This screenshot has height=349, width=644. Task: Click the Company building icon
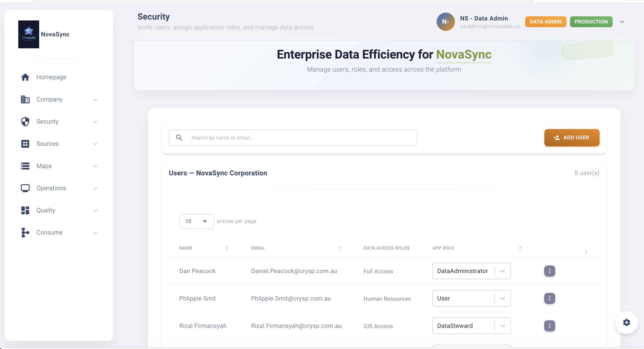click(25, 99)
